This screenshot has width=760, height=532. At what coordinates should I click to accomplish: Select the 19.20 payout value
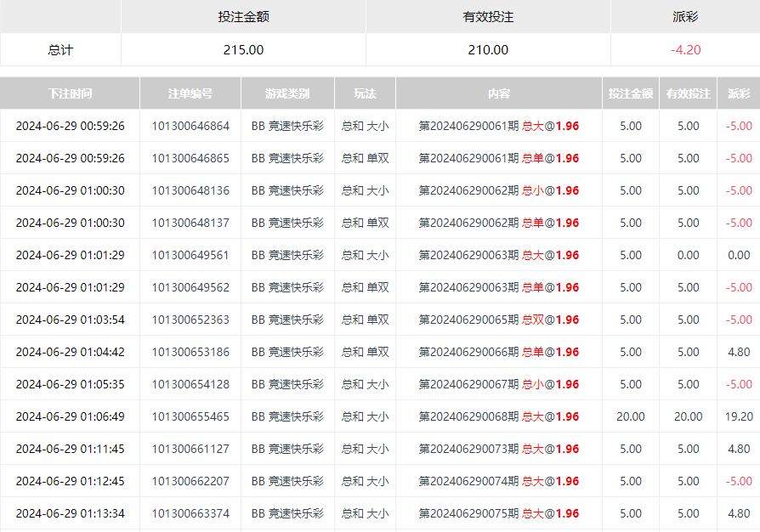[x=739, y=416]
